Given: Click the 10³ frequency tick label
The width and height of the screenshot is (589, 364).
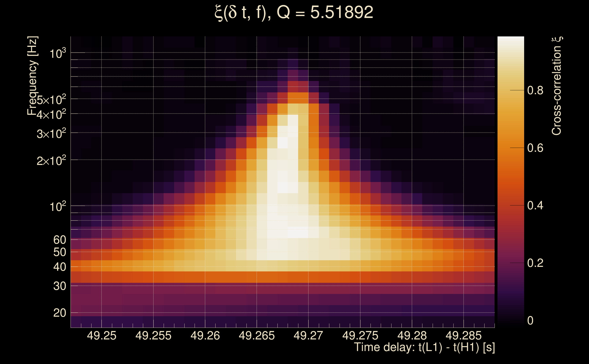Looking at the screenshot, I should (58, 53).
